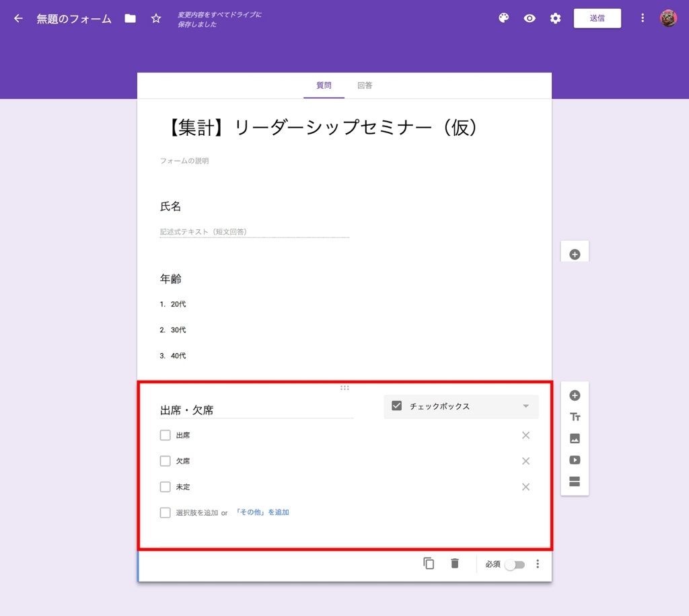Open the top-right three-dot overflow menu
This screenshot has width=689, height=616.
coord(642,18)
